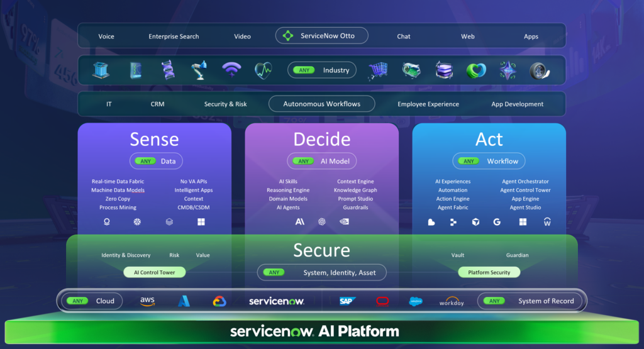Click the Salesforce cloud logo

[x=416, y=301]
